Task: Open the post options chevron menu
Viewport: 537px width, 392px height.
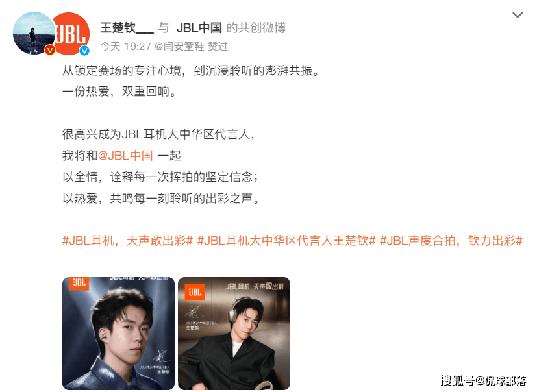Action: 517,15
